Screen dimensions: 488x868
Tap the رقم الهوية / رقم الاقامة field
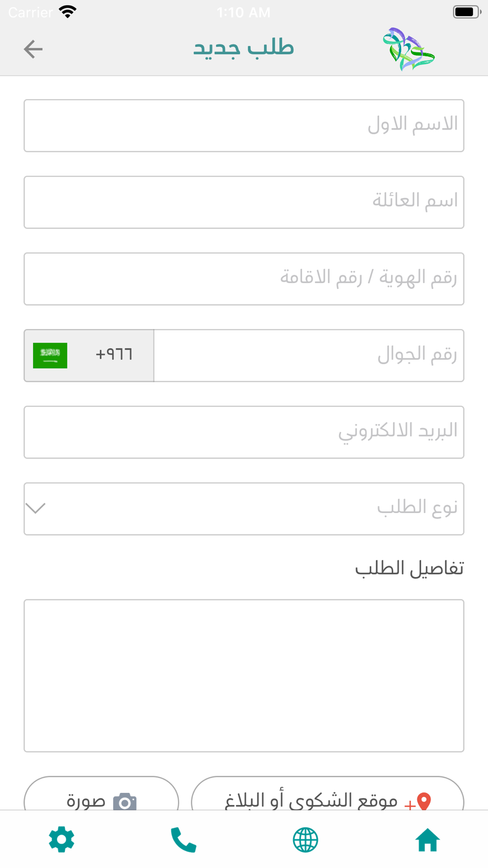(x=244, y=279)
